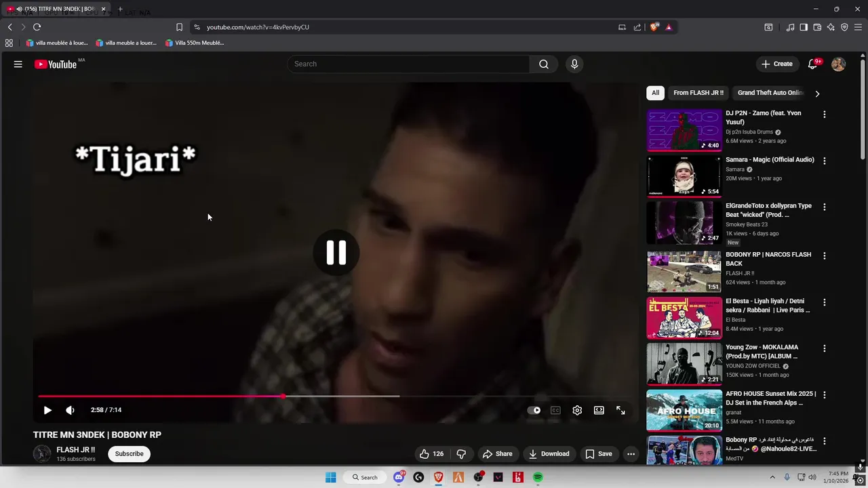Switch to theater mode
Image resolution: width=868 pixels, height=488 pixels.
click(599, 410)
